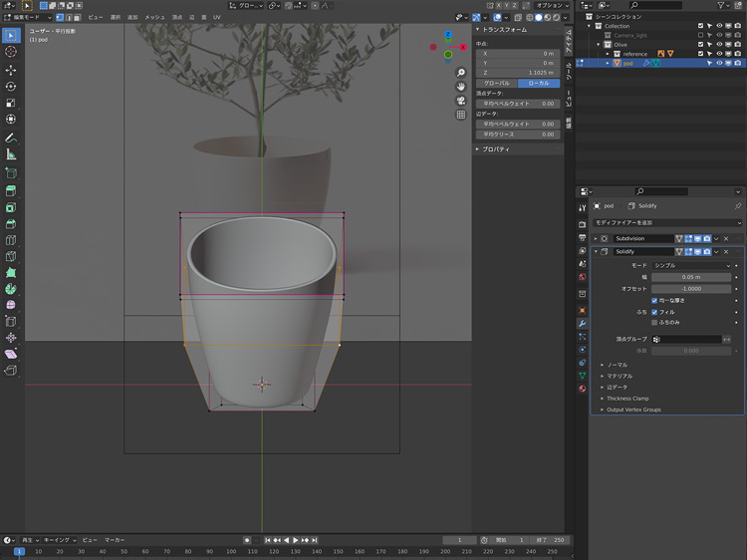Select the Move tool in left toolbar
The image size is (747, 560).
tap(11, 70)
